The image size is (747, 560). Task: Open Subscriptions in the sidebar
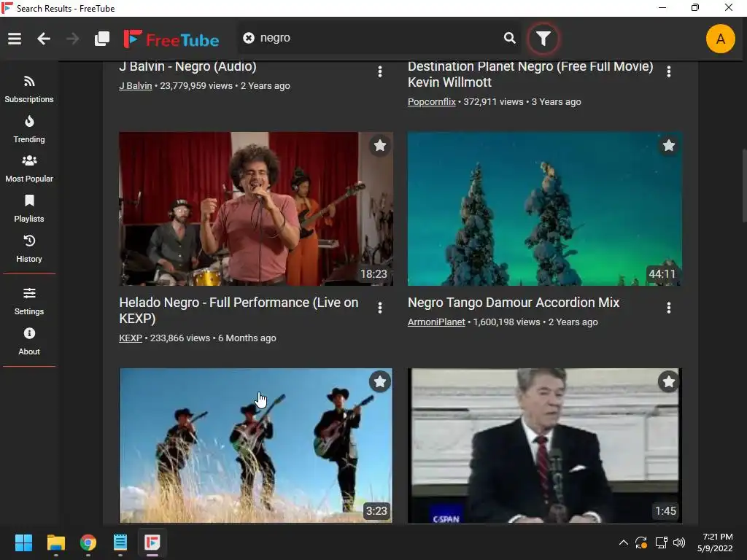click(29, 90)
